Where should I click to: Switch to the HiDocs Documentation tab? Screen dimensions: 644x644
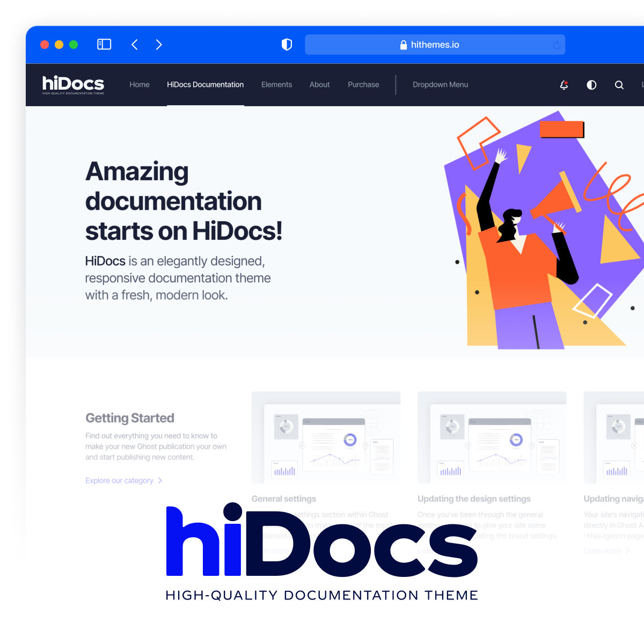coord(205,85)
